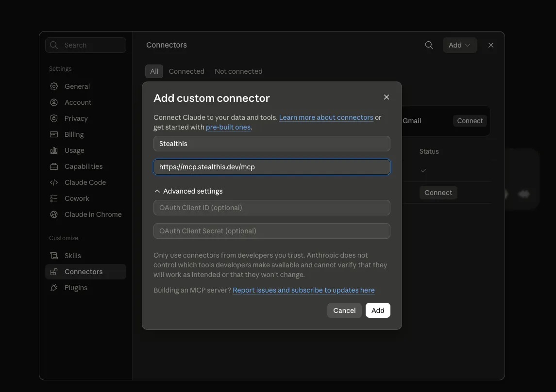Open Learn more about connectors link

(x=326, y=117)
